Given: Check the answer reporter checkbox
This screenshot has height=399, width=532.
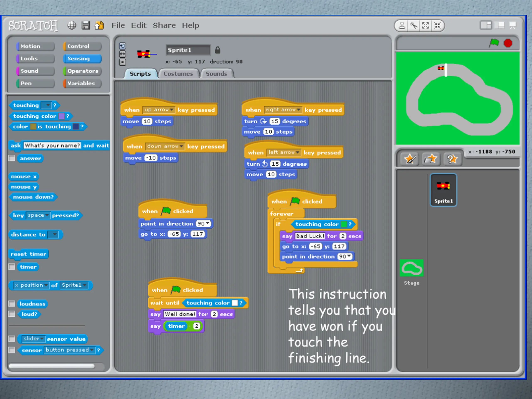Looking at the screenshot, I should (x=12, y=158).
